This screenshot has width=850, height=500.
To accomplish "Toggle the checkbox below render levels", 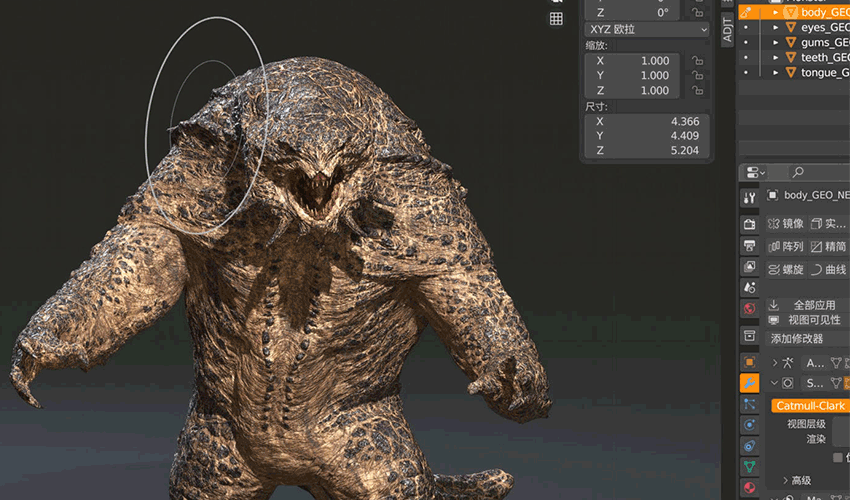I will coord(838,457).
